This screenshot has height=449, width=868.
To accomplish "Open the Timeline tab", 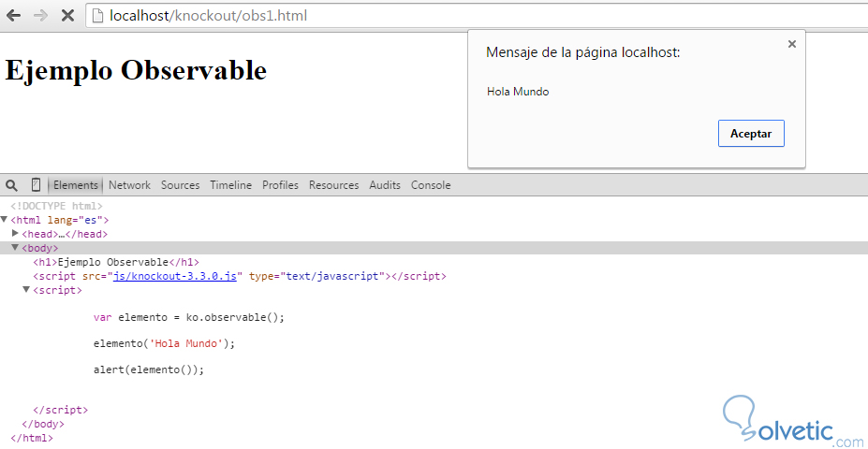I will tap(230, 185).
